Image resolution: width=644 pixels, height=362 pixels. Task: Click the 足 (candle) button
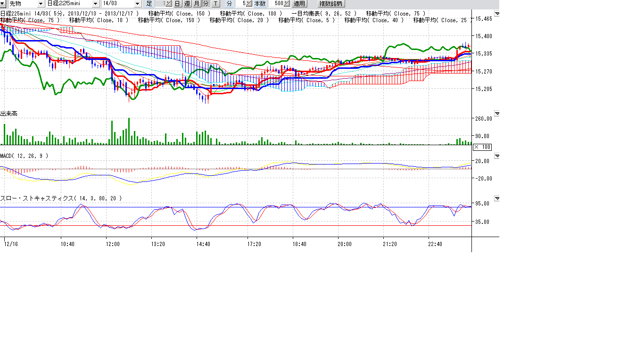(x=149, y=4)
